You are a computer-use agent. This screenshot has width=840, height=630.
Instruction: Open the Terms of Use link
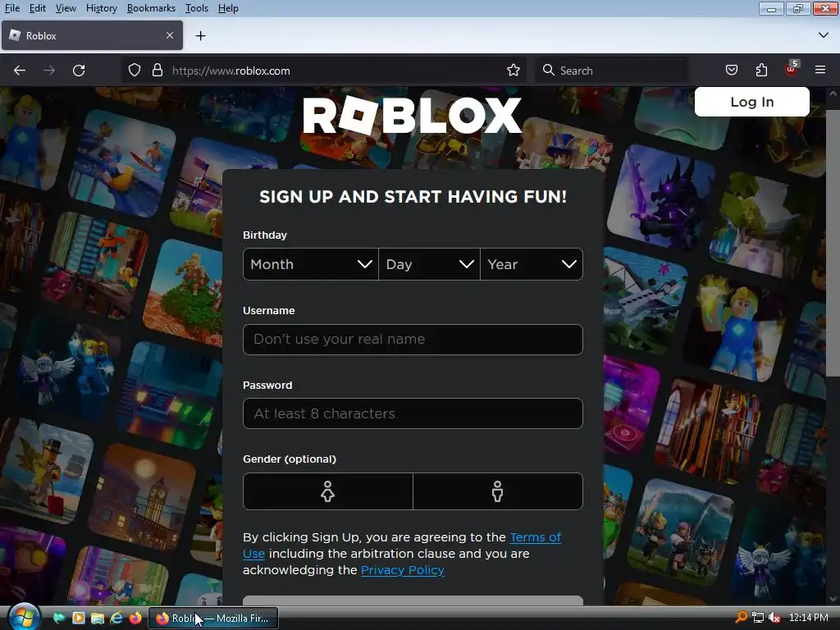tap(535, 537)
